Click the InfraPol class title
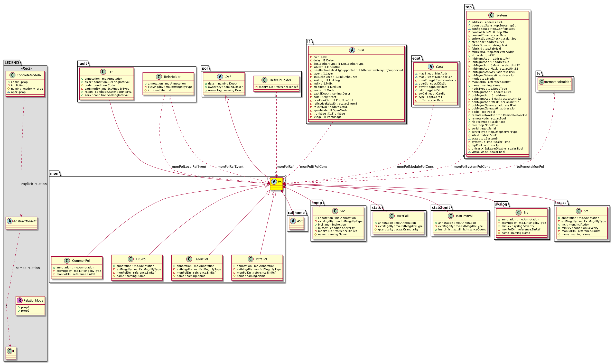615x364 pixels. click(261, 259)
